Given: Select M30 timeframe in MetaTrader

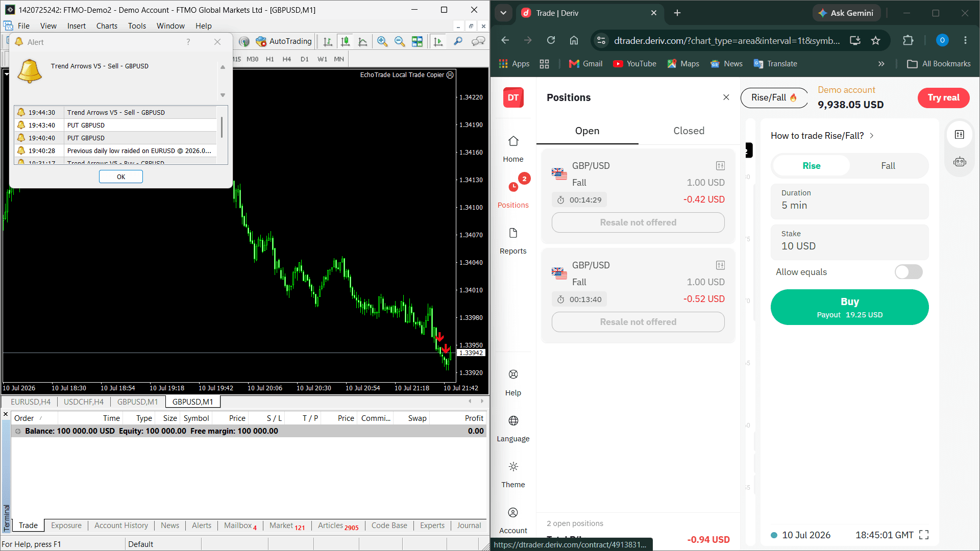Looking at the screenshot, I should coord(252,59).
